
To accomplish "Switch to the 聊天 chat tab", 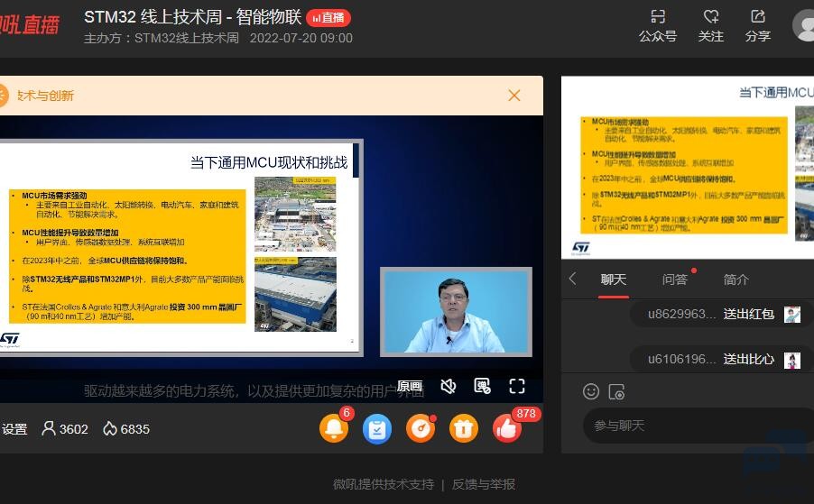I will pos(613,279).
